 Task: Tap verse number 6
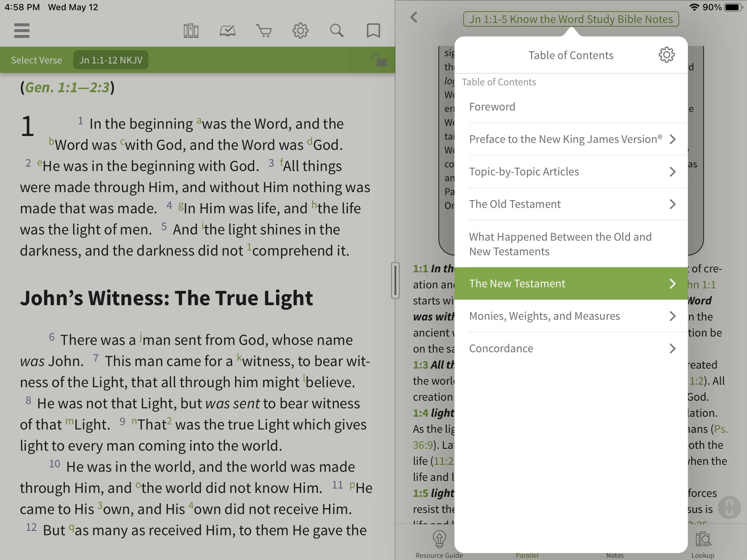pos(52,337)
